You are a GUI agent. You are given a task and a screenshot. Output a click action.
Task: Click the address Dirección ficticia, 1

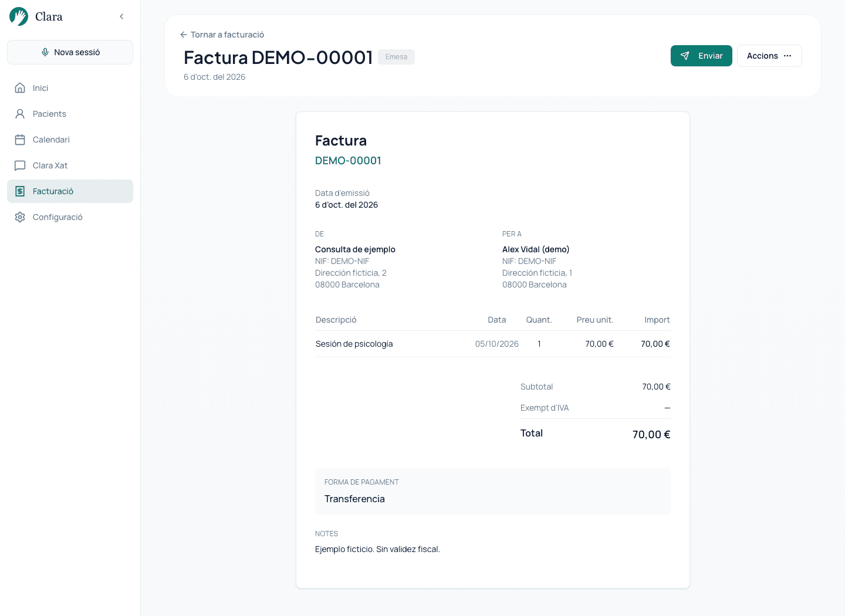coord(537,273)
